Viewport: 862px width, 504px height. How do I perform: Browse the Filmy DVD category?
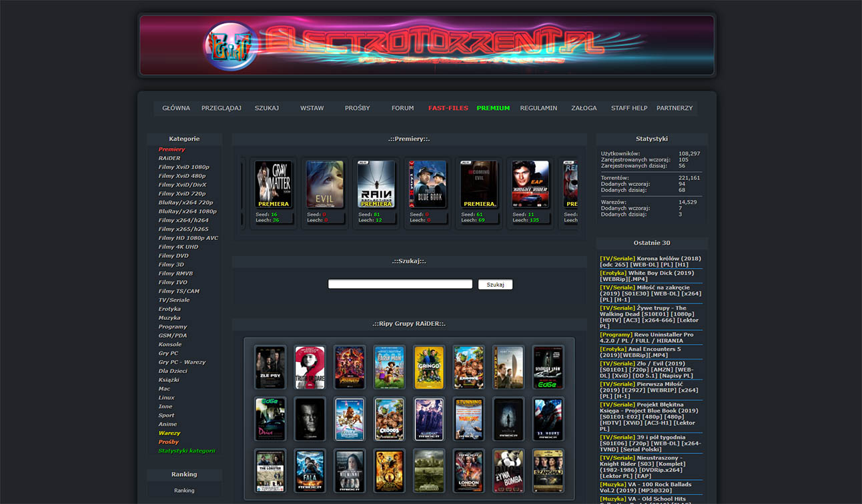click(173, 256)
